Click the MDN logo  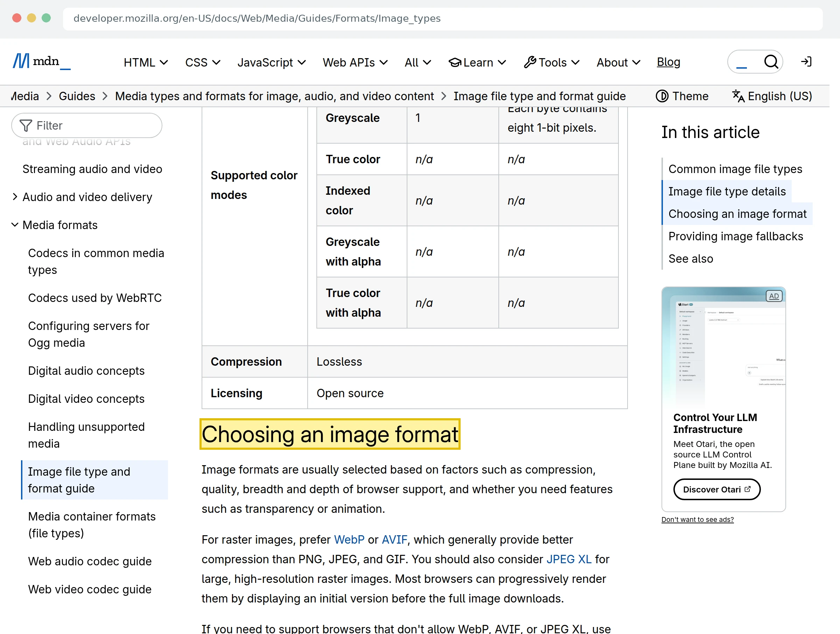[42, 62]
